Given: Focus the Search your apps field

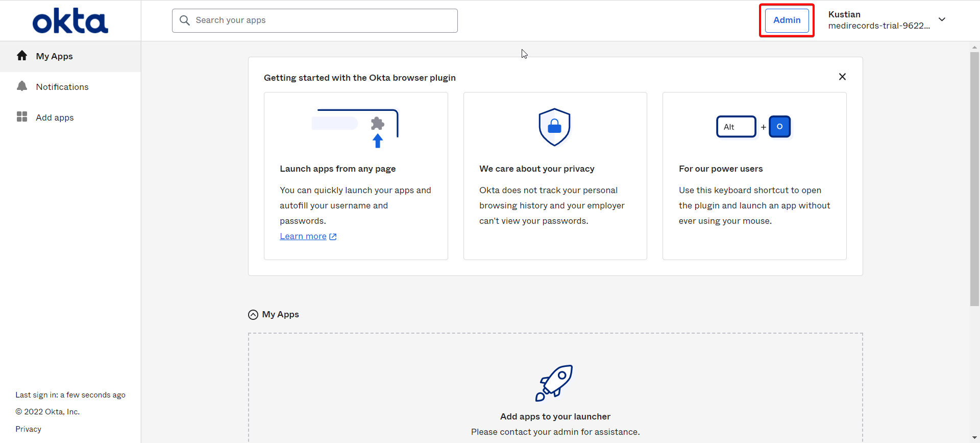Looking at the screenshot, I should pyautogui.click(x=315, y=20).
